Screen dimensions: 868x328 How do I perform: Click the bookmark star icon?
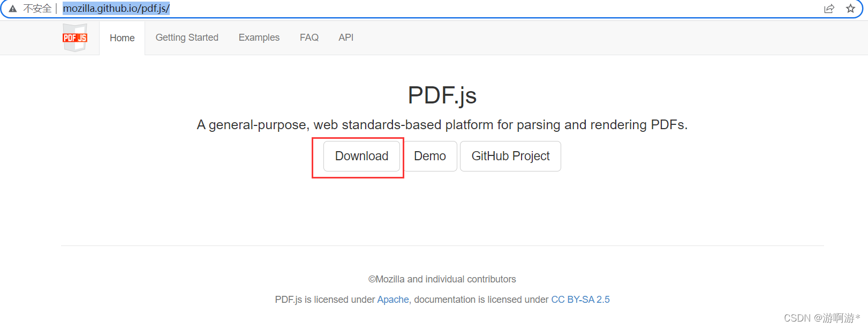[x=851, y=9]
